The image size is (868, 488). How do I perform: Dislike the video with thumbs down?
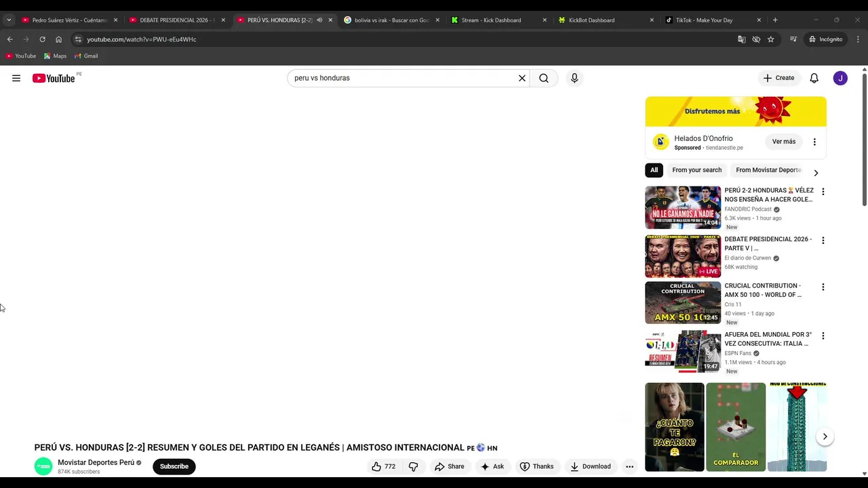pos(413,466)
